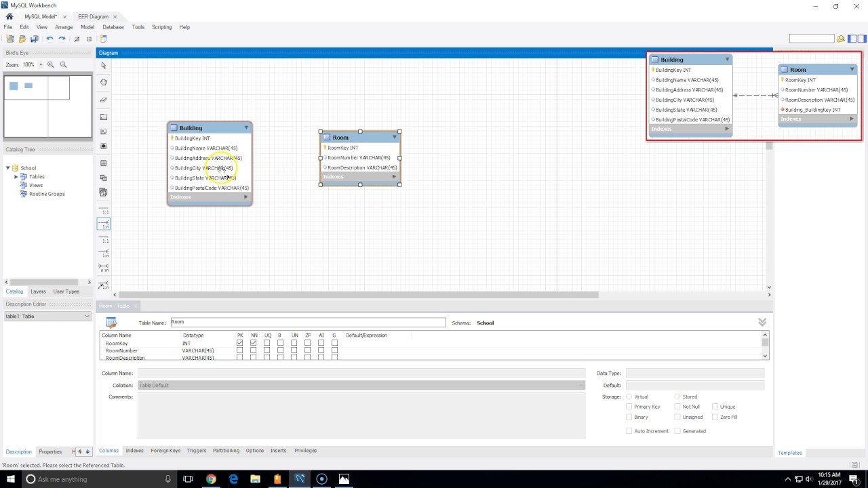This screenshot has height=488, width=868.
Task: Click the undo arrow in toolbar
Action: tap(50, 39)
